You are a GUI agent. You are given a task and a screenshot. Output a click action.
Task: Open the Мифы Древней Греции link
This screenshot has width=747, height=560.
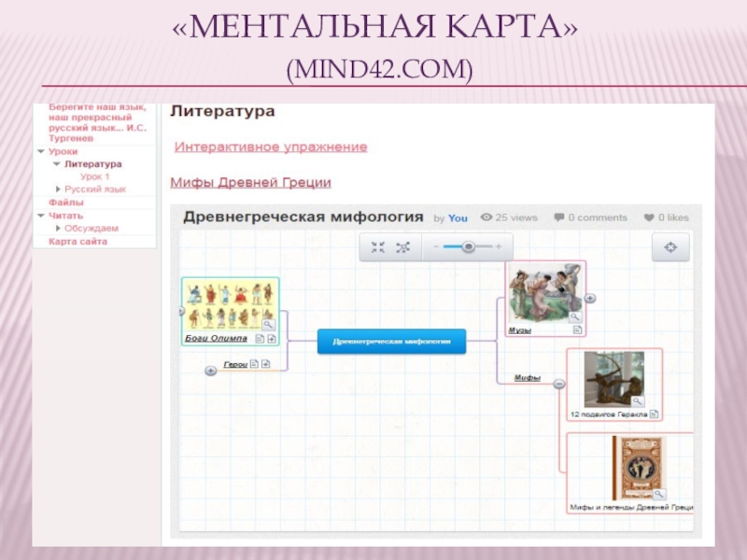click(x=250, y=182)
